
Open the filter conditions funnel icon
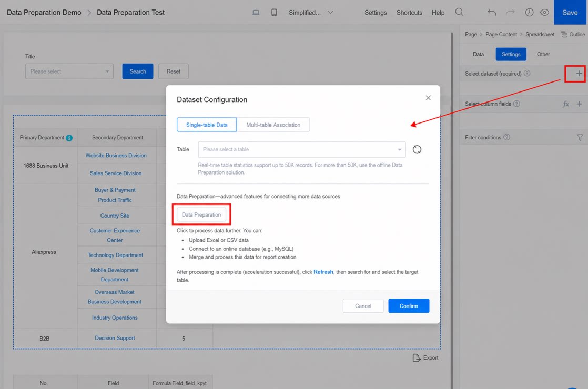(x=580, y=138)
